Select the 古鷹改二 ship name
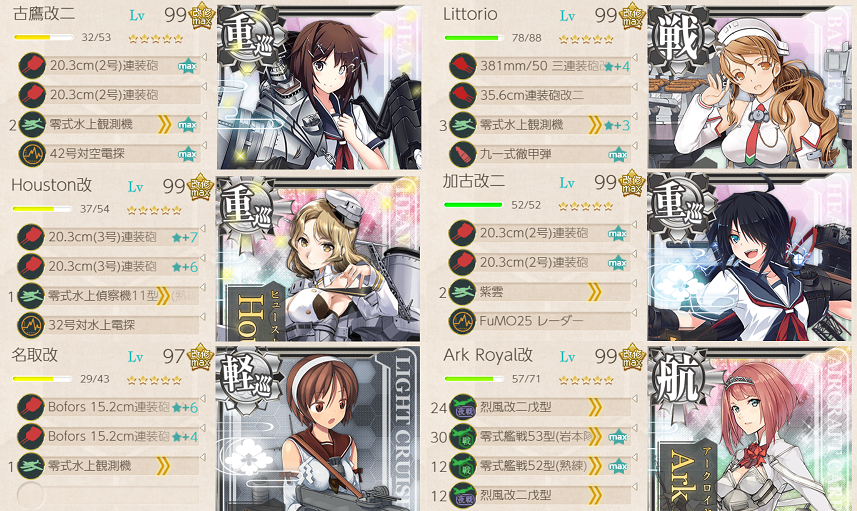This screenshot has height=511, width=857. pyautogui.click(x=44, y=14)
